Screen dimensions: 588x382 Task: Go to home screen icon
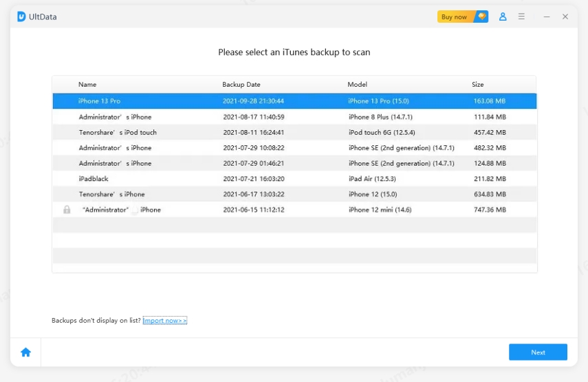pyautogui.click(x=25, y=352)
